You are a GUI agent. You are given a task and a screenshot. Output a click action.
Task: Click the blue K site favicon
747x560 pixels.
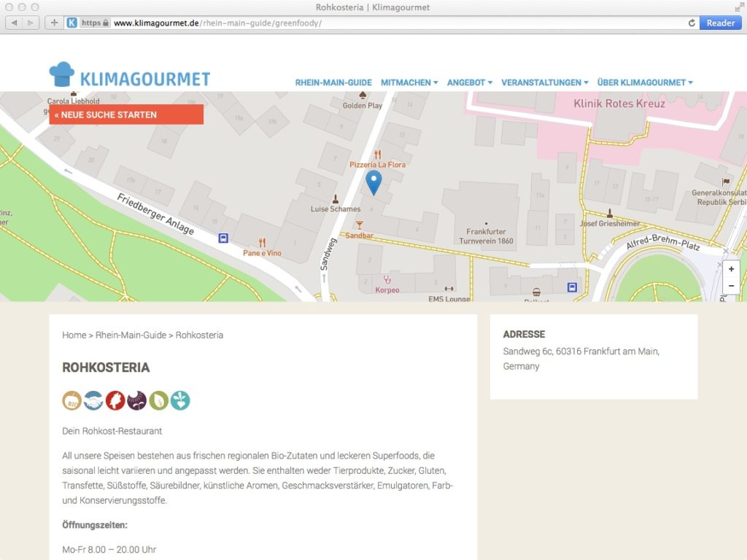pos(72,23)
